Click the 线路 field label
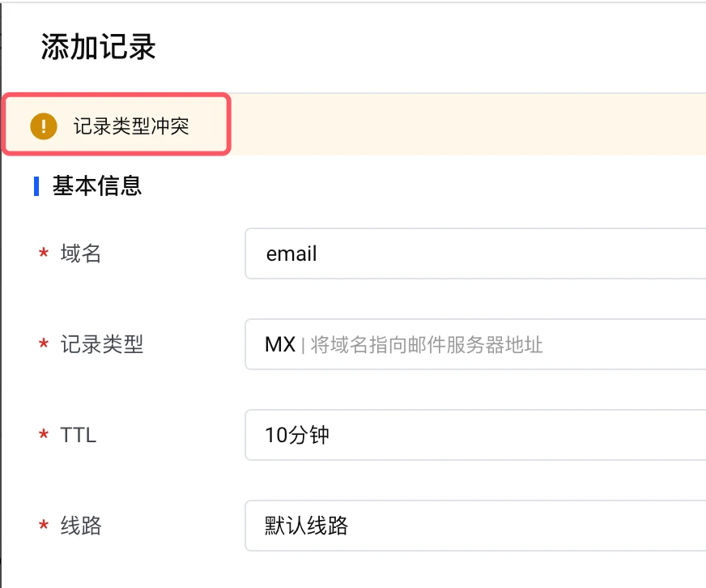Screen dimensions: 706x588 (x=81, y=526)
